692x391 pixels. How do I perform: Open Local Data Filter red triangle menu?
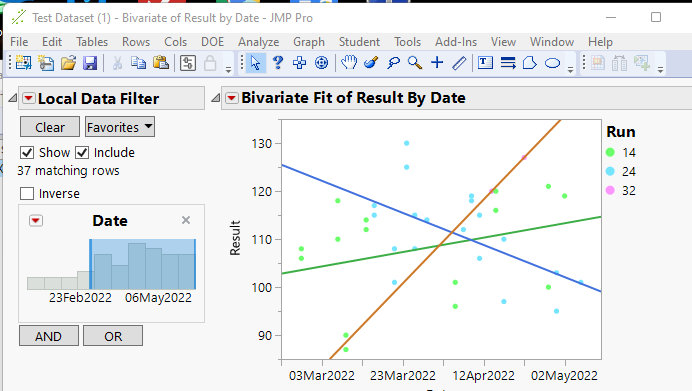[29, 98]
